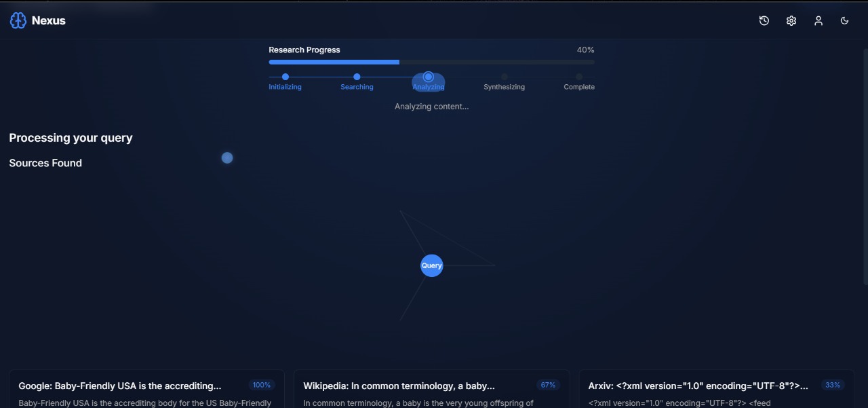Click the Initializing step dot
The width and height of the screenshot is (868, 408).
coord(285,77)
